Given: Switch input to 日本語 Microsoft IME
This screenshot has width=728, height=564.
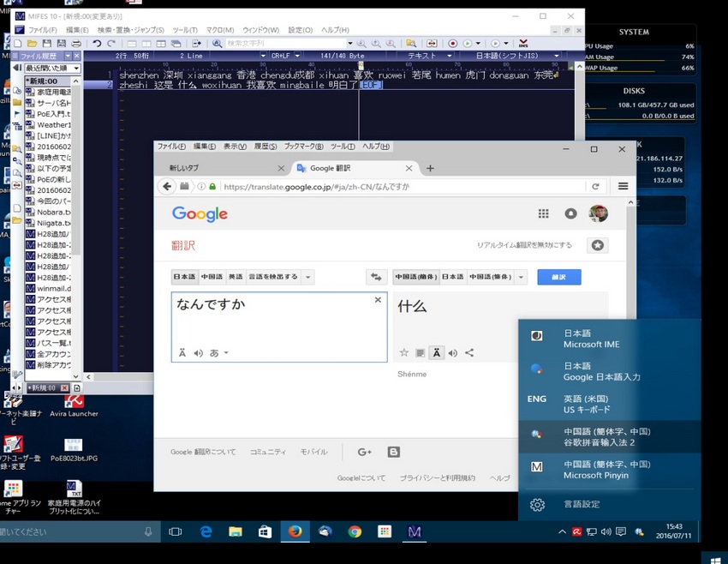Looking at the screenshot, I should 610,339.
